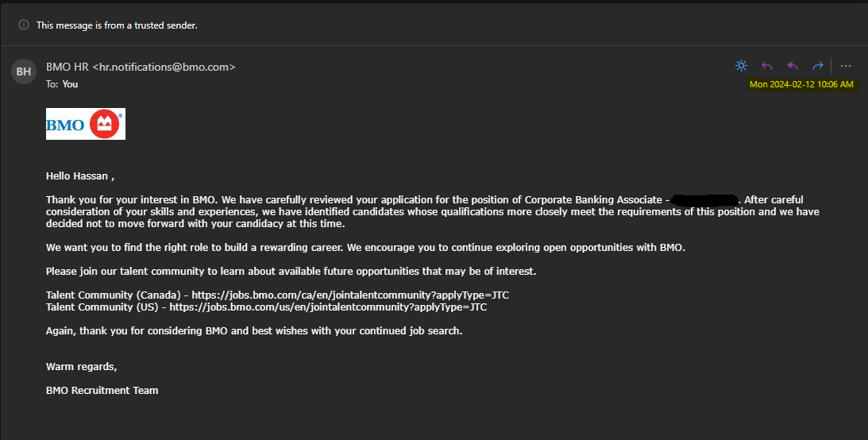Click the "BMO Recruitment Team" signature
Viewport: 868px width, 440px height.
(102, 390)
